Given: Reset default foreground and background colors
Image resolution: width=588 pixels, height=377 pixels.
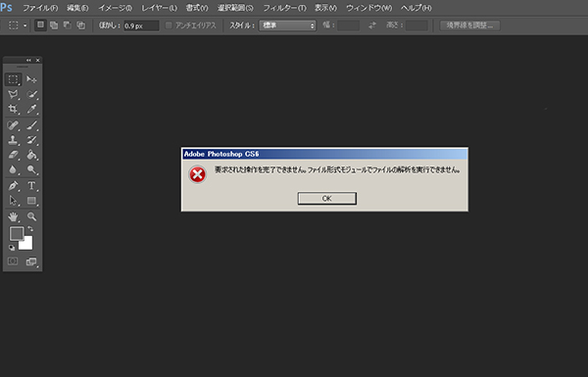Looking at the screenshot, I should [12, 248].
